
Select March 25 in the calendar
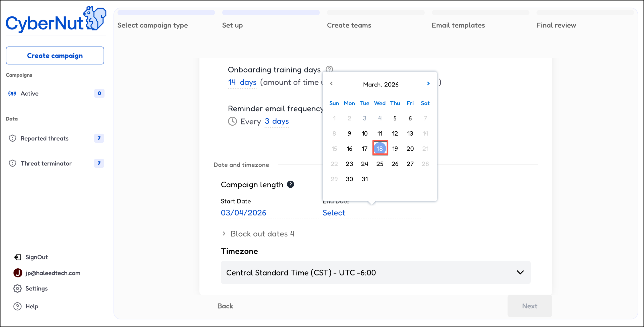click(x=380, y=164)
